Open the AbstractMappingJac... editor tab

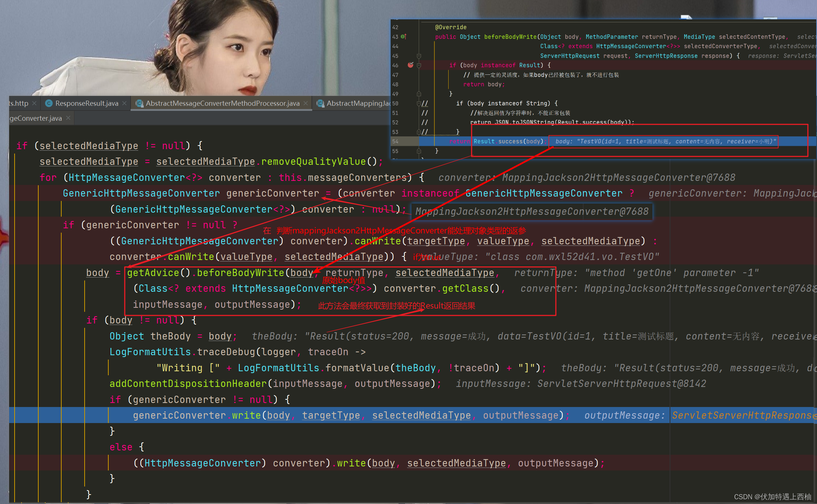point(357,104)
